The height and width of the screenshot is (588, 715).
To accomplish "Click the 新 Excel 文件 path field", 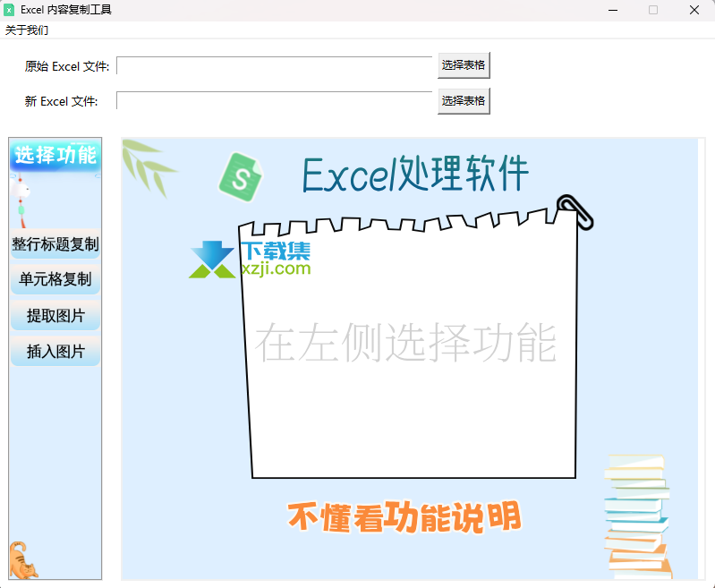I will pyautogui.click(x=275, y=100).
